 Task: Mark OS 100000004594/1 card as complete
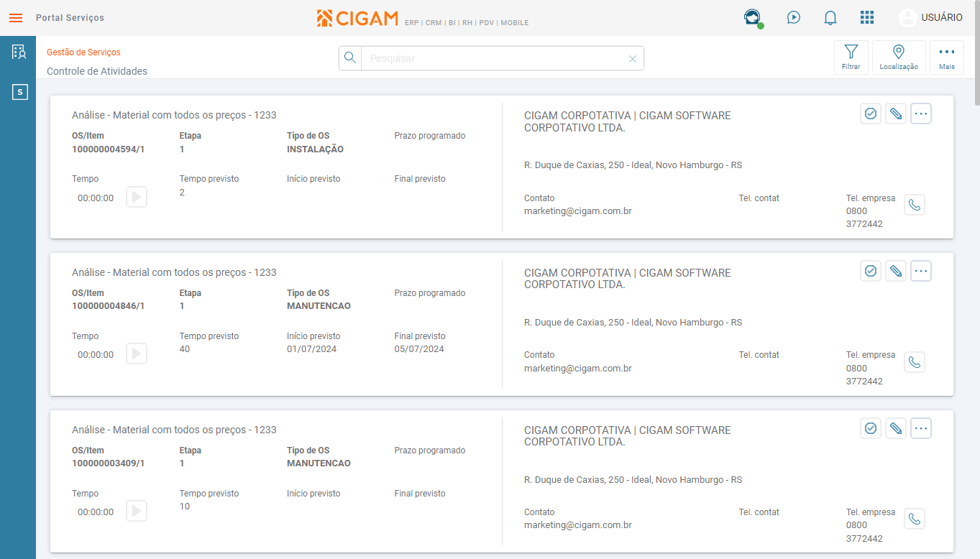pos(871,114)
